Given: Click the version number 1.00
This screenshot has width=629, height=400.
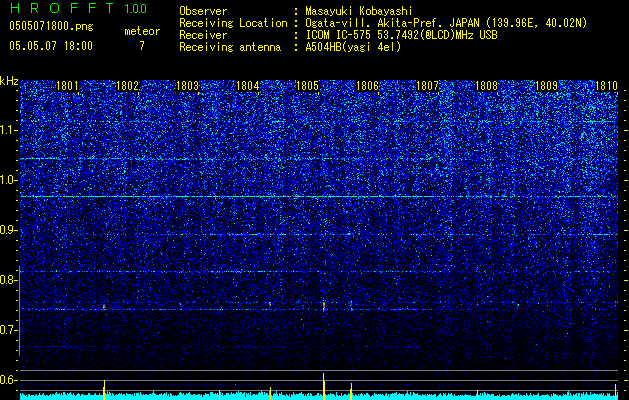Looking at the screenshot, I should (135, 9).
